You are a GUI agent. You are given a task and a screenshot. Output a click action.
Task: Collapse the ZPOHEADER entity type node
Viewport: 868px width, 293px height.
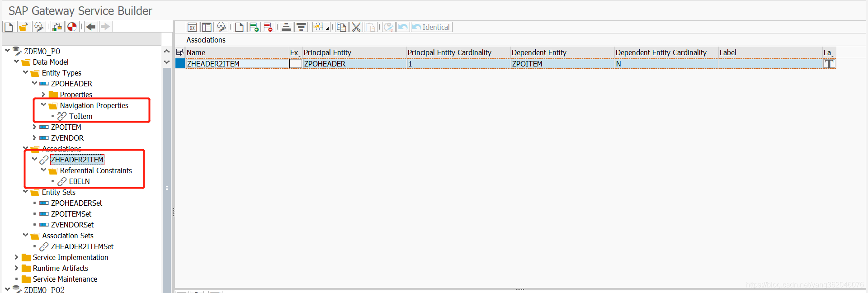(35, 83)
